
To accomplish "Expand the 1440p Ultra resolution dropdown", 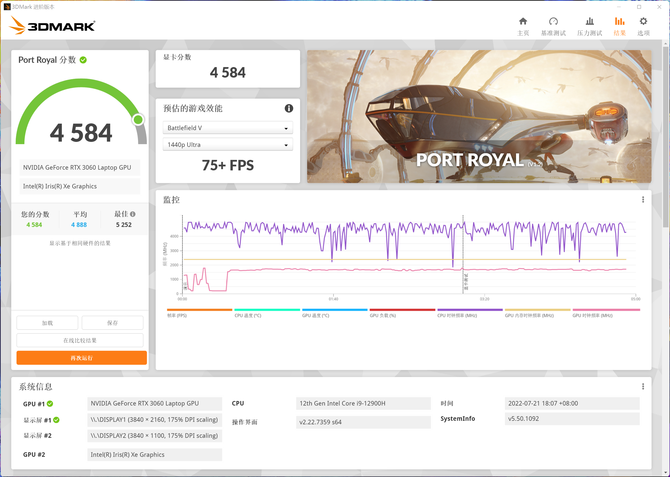I will point(227,145).
